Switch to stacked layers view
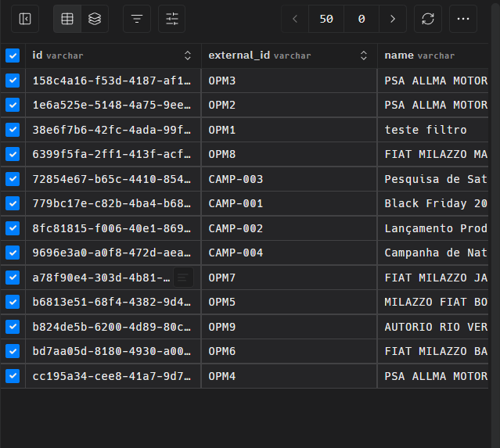500x448 pixels. coord(95,19)
